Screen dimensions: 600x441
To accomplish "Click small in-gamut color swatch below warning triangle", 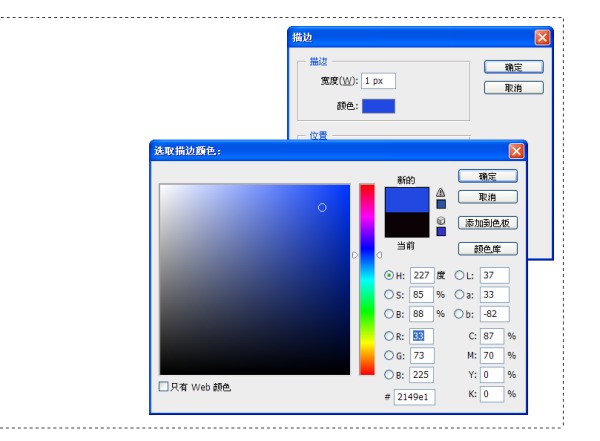I will (x=440, y=204).
